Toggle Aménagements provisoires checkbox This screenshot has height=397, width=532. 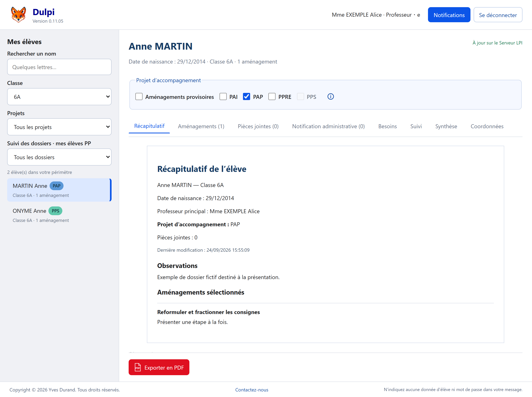(139, 97)
